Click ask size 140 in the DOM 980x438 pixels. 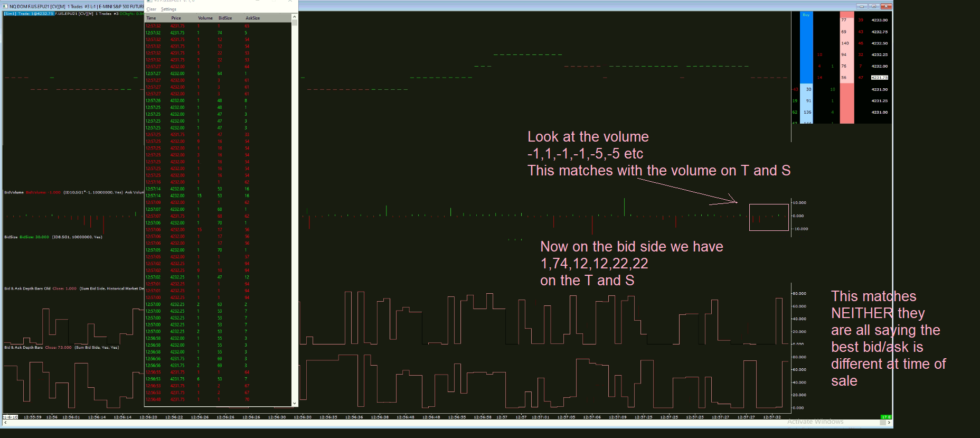click(x=845, y=43)
